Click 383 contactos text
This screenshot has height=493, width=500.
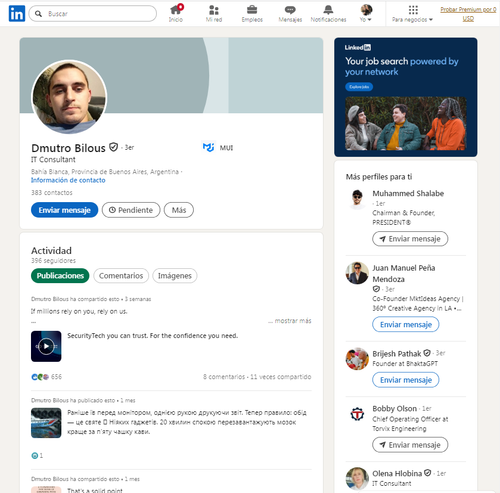click(52, 193)
